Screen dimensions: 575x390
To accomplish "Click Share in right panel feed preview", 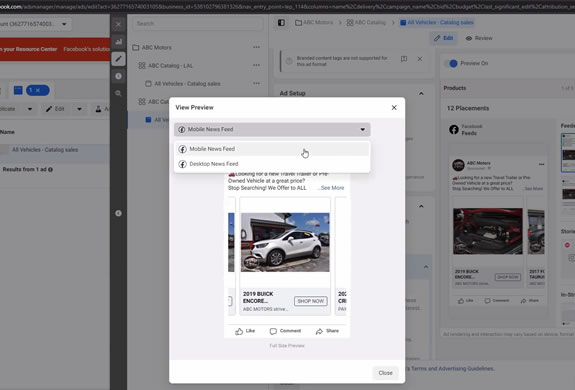I will (530, 301).
